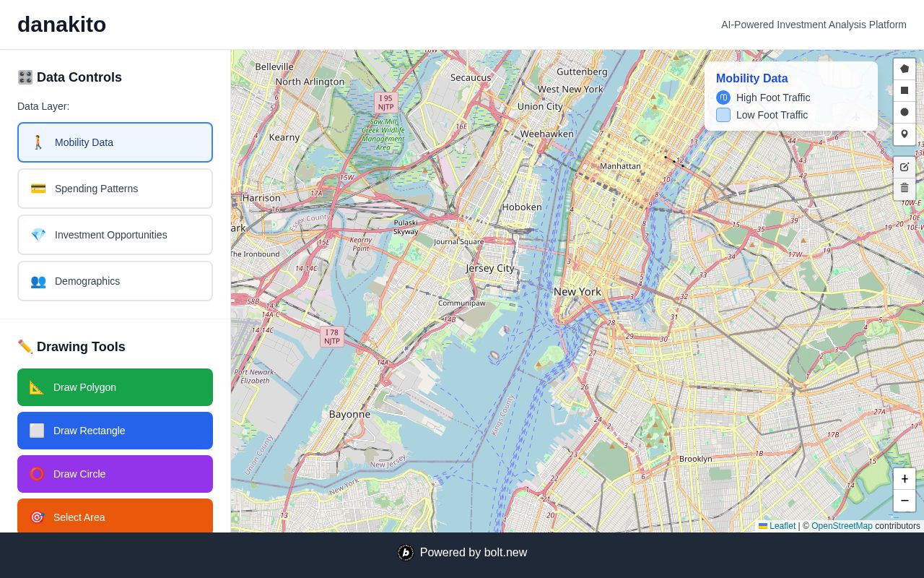Open the OpenStreetMap attribution link
Viewport: 924px width, 578px height.
(x=842, y=526)
